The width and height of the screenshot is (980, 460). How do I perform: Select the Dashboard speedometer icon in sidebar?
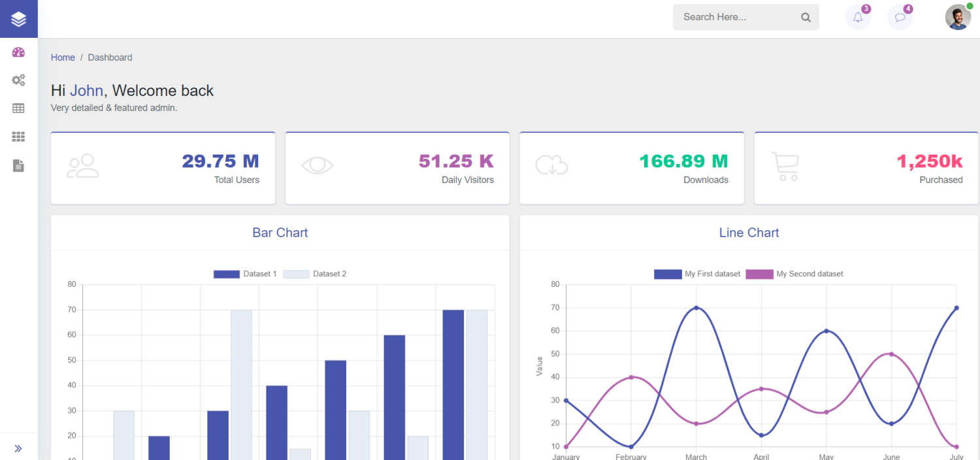18,52
